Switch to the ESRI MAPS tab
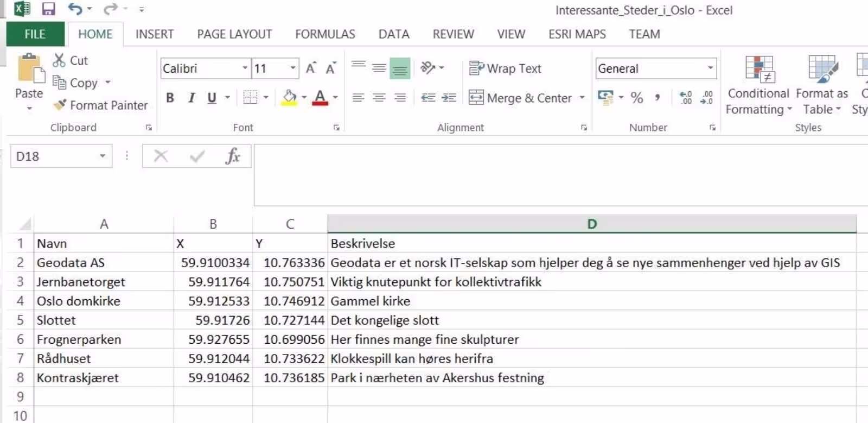 577,34
